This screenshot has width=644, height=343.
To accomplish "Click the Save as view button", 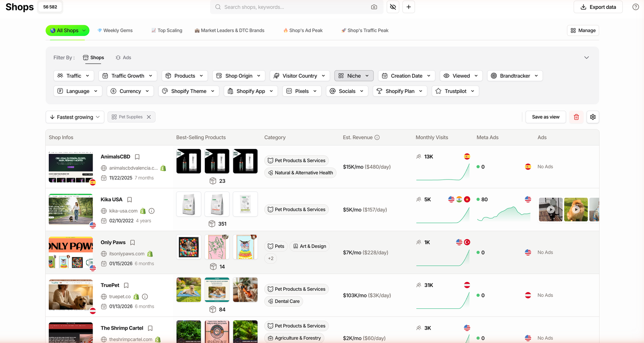I will coord(546,117).
